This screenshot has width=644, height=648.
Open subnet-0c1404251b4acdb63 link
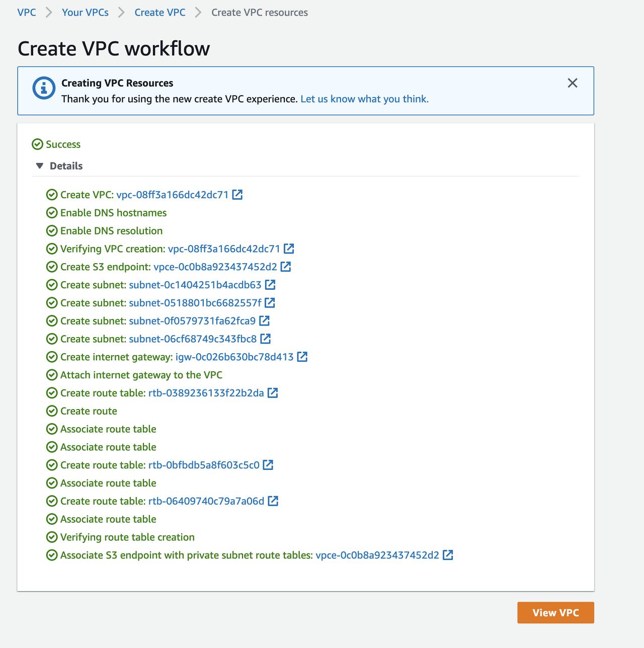tap(195, 285)
